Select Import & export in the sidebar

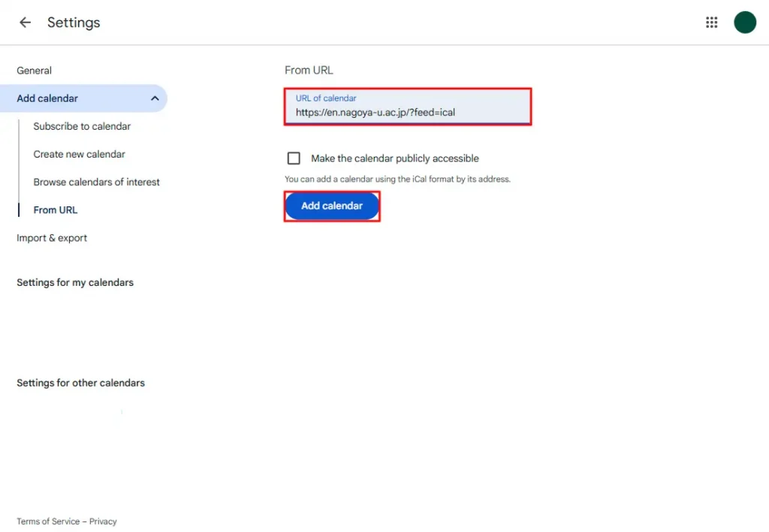[52, 237]
